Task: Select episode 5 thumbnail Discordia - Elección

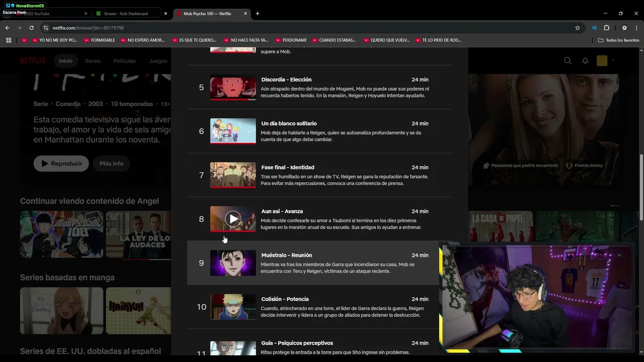Action: 233,87
